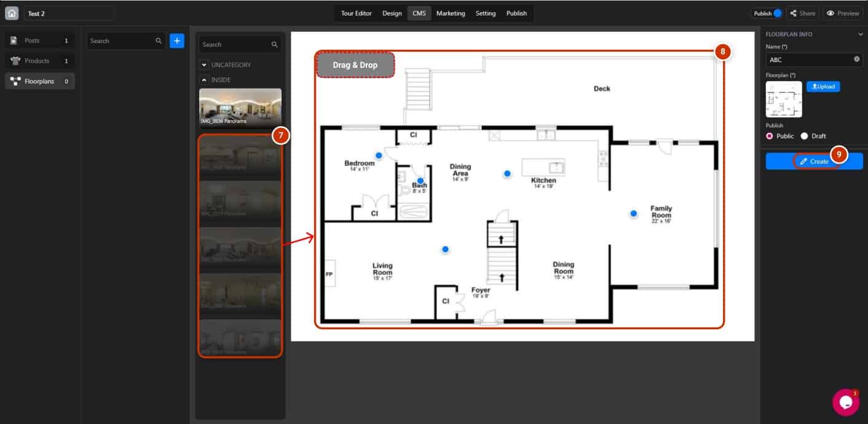This screenshot has width=868, height=424.
Task: Click the search magnifier in the panorama panel
Action: pos(274,44)
